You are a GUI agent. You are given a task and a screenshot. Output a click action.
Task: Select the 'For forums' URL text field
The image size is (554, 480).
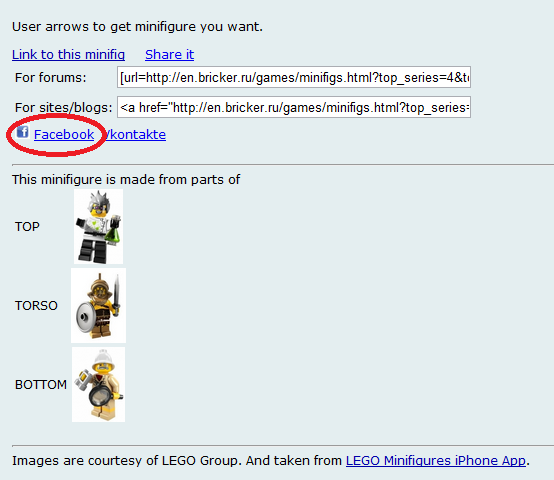[x=294, y=77]
